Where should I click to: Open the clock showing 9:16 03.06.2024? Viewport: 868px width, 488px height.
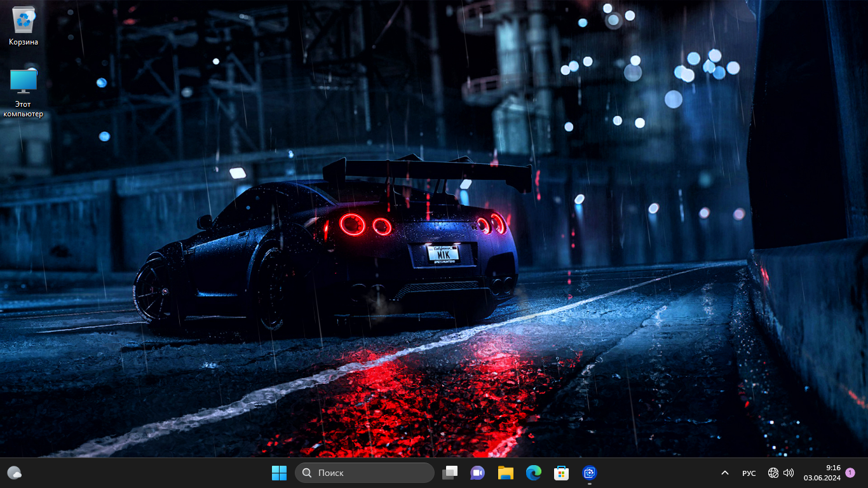822,473
